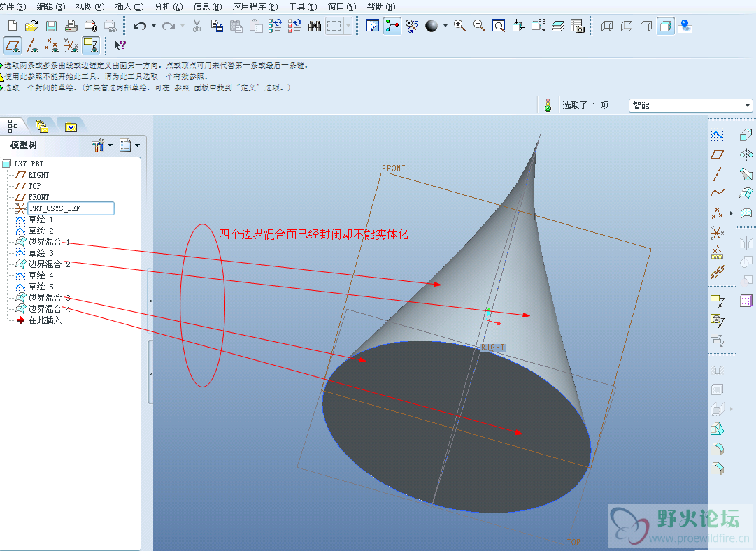Viewport: 756px width, 551px height.
Task: Select LX7.PRT in model tree
Action: (29, 164)
